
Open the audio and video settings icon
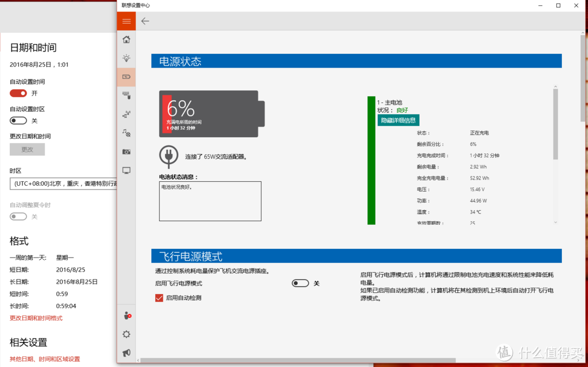(126, 133)
